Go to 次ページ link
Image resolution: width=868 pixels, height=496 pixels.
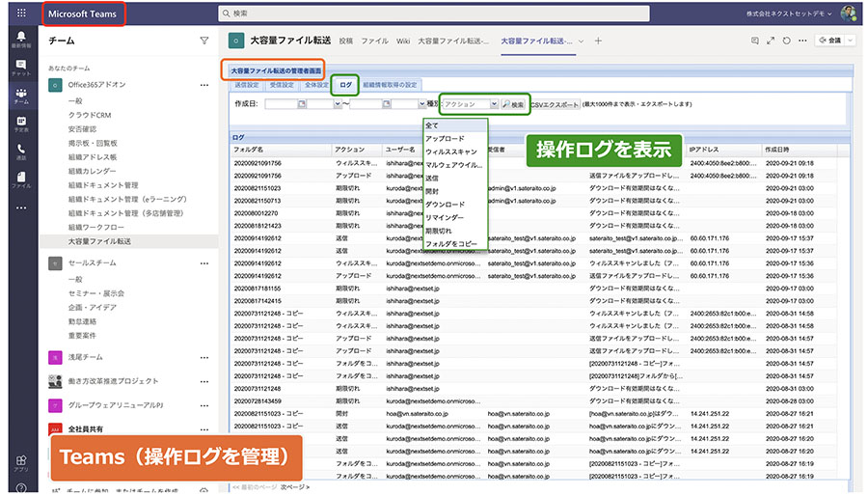click(x=295, y=487)
